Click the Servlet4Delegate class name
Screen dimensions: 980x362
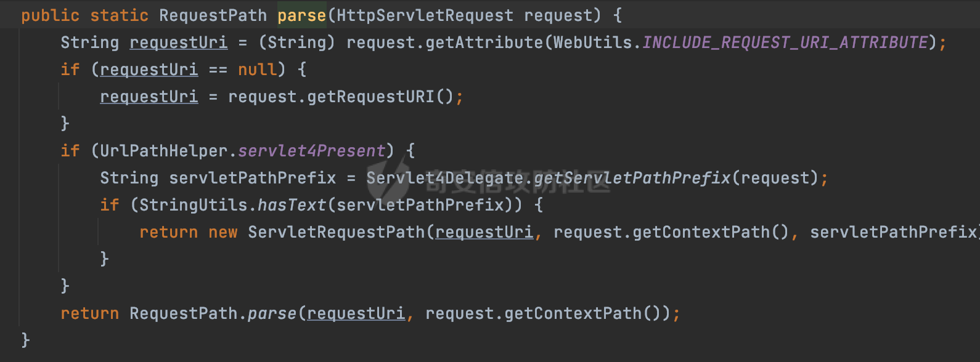tap(444, 178)
